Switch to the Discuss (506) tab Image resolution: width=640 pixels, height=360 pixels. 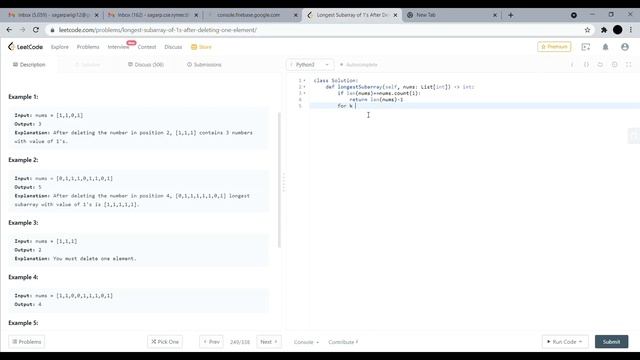[x=146, y=64]
